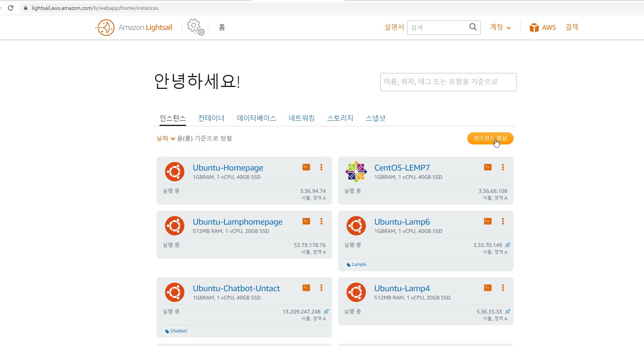Click IP address 3.36.68.108

click(493, 191)
